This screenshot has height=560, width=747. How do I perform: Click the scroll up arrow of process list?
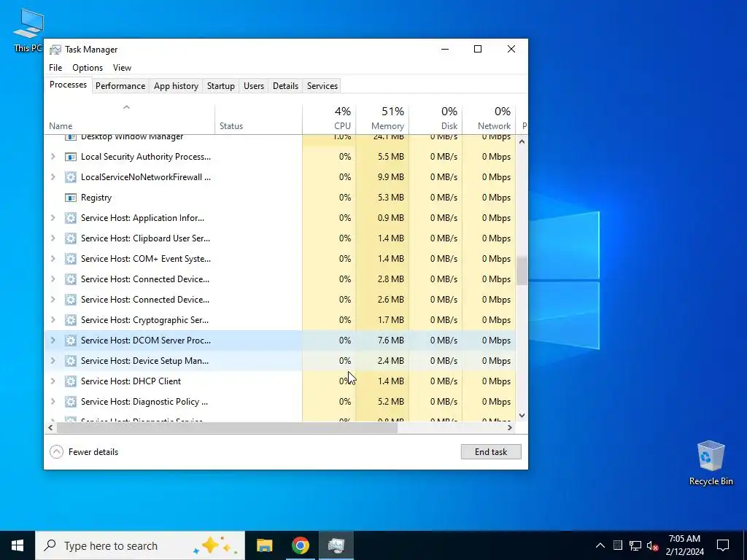[x=522, y=141]
